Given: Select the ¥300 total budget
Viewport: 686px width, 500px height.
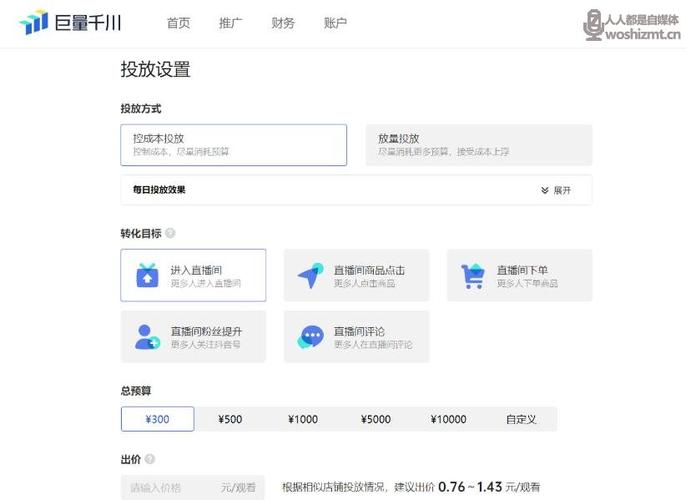Looking at the screenshot, I should (158, 419).
